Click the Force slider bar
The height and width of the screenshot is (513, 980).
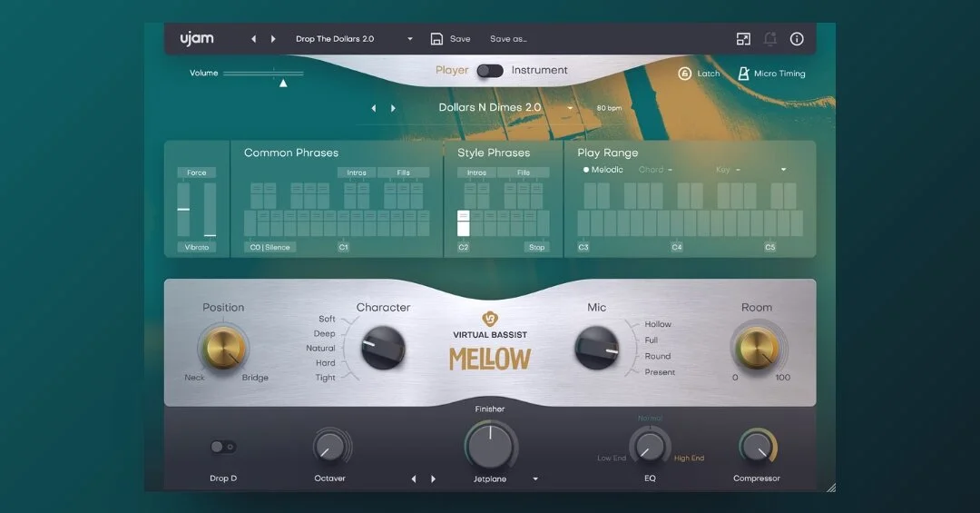183,210
